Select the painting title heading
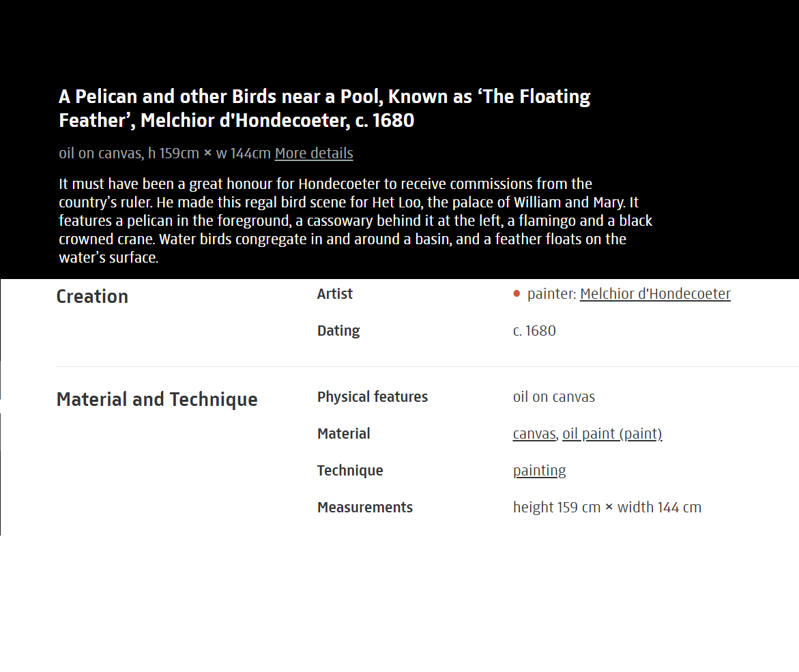This screenshot has width=799, height=672. coord(324,108)
